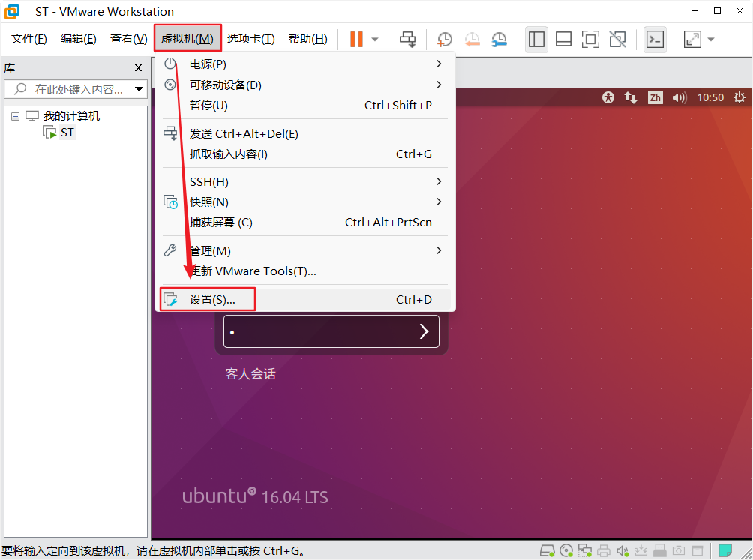Viewport: 753px width, 560px height.
Task: Click the network adapter status bar icon
Action: pos(585,550)
